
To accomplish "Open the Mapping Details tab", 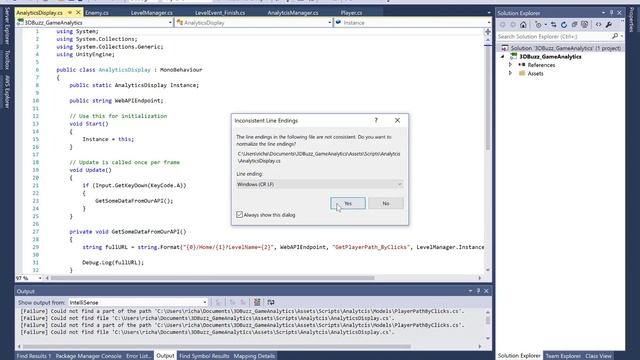I will tap(254, 356).
